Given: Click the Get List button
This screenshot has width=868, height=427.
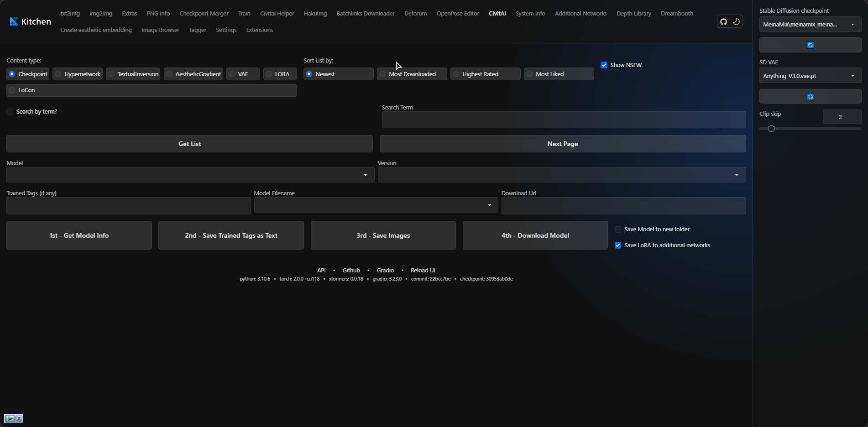Looking at the screenshot, I should (189, 143).
